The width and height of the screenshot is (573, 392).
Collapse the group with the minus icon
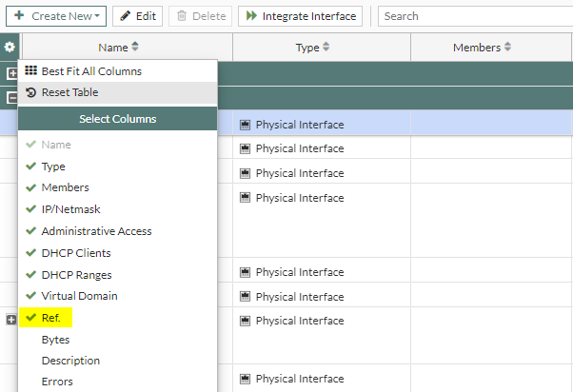point(12,98)
